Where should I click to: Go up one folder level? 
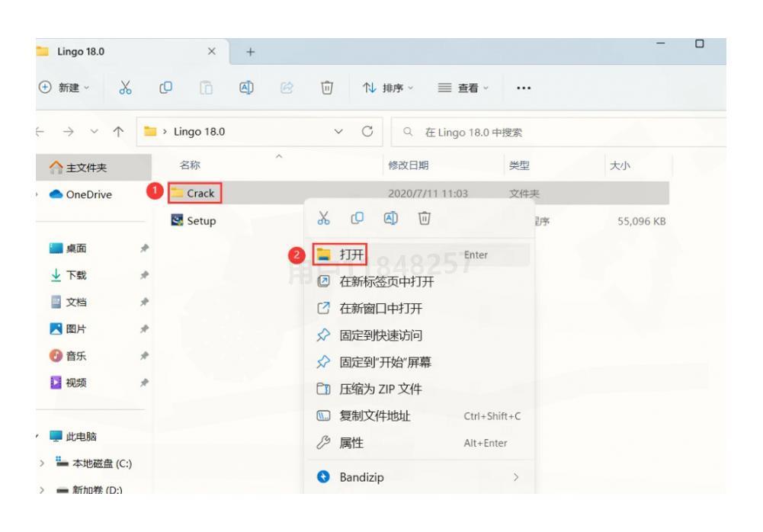[118, 131]
